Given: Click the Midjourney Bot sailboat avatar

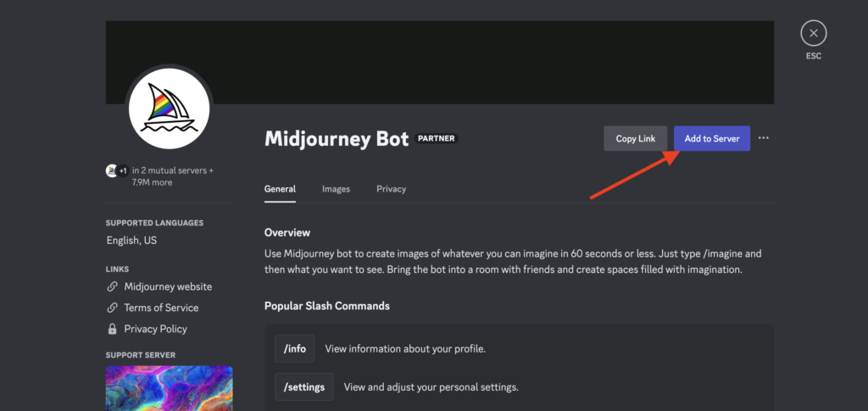Looking at the screenshot, I should (170, 108).
